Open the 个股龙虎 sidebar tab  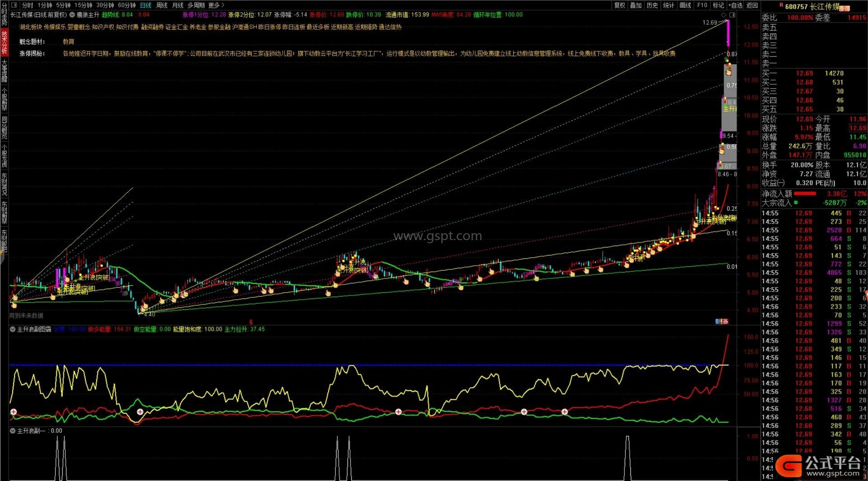(4, 156)
